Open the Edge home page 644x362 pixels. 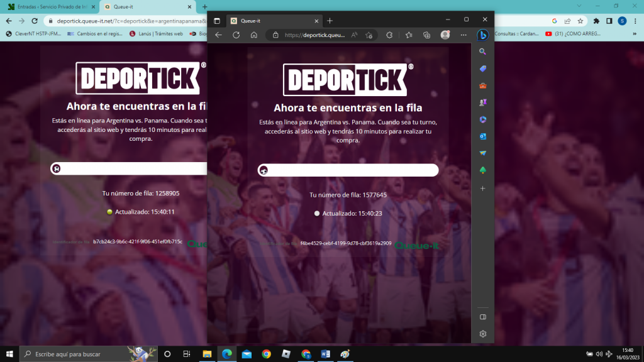coord(254,35)
